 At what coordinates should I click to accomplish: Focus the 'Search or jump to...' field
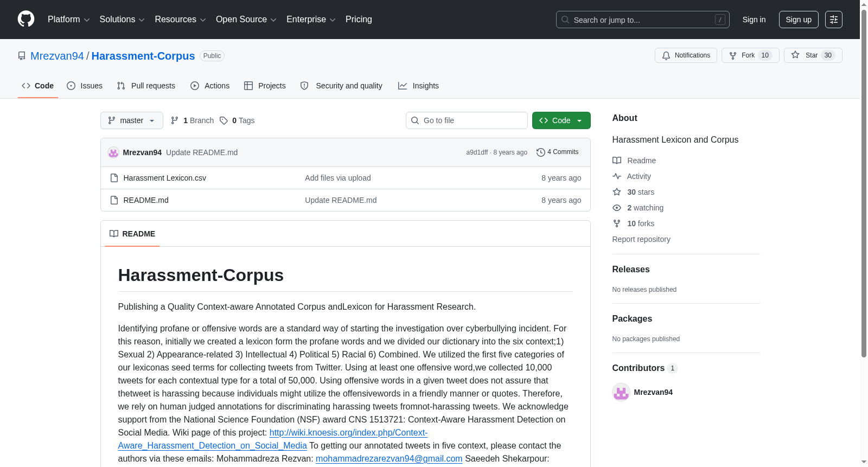643,20
